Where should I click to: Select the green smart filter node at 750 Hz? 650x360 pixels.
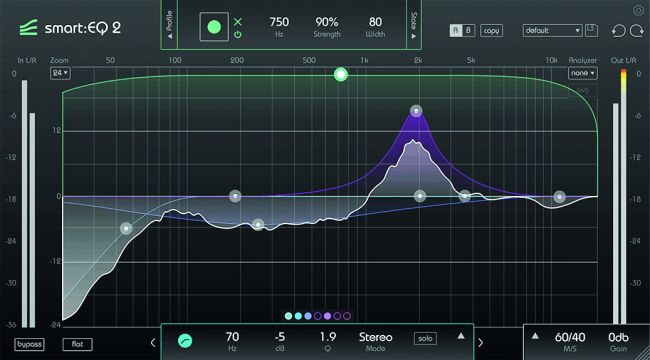pyautogui.click(x=341, y=75)
